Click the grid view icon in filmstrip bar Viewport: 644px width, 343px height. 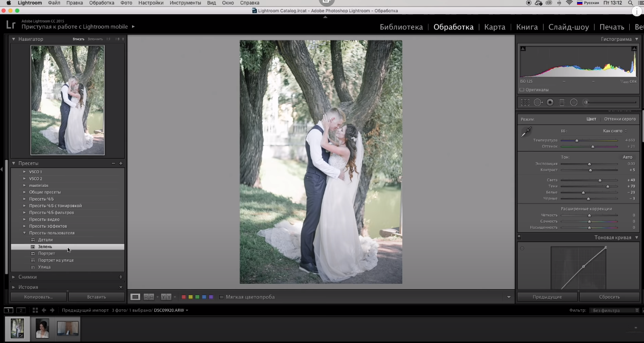pos(35,310)
